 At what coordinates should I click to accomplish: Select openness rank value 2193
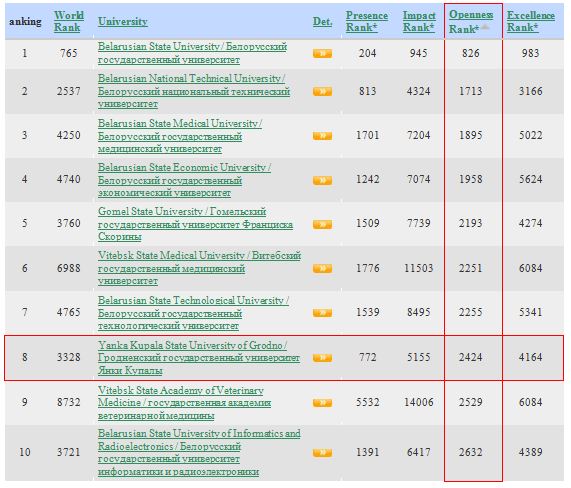(x=470, y=223)
